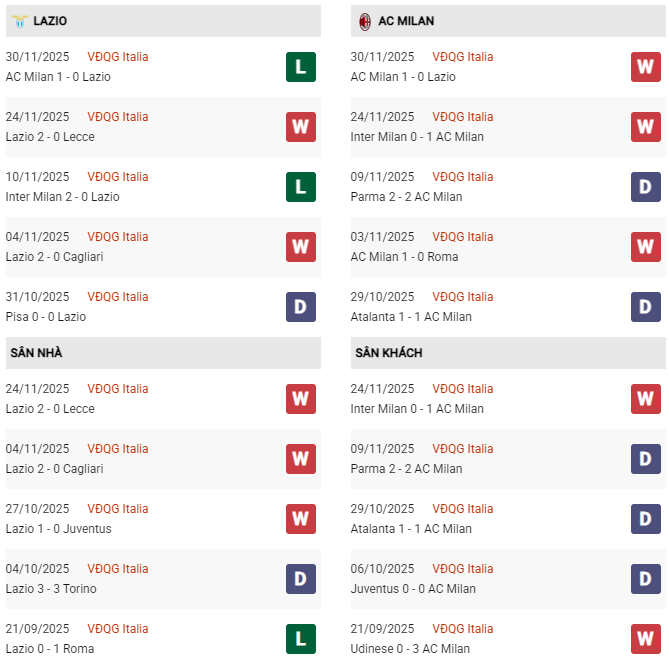Click the L badge for Inter Milan 2-0 Lazio
This screenshot has width=669, height=662.
(300, 187)
